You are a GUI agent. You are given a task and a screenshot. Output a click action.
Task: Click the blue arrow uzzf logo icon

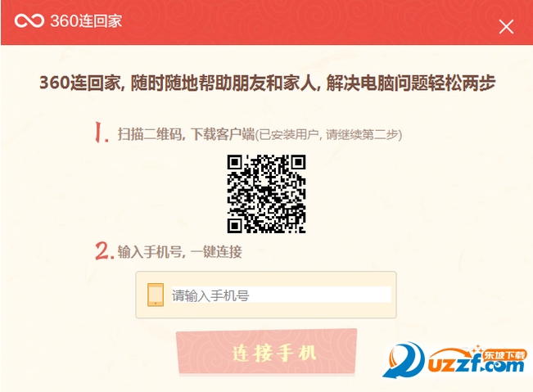404,360
